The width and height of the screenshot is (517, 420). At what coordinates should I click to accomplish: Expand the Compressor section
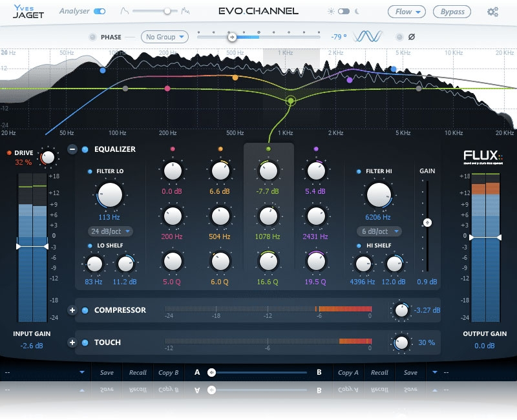[x=72, y=310]
